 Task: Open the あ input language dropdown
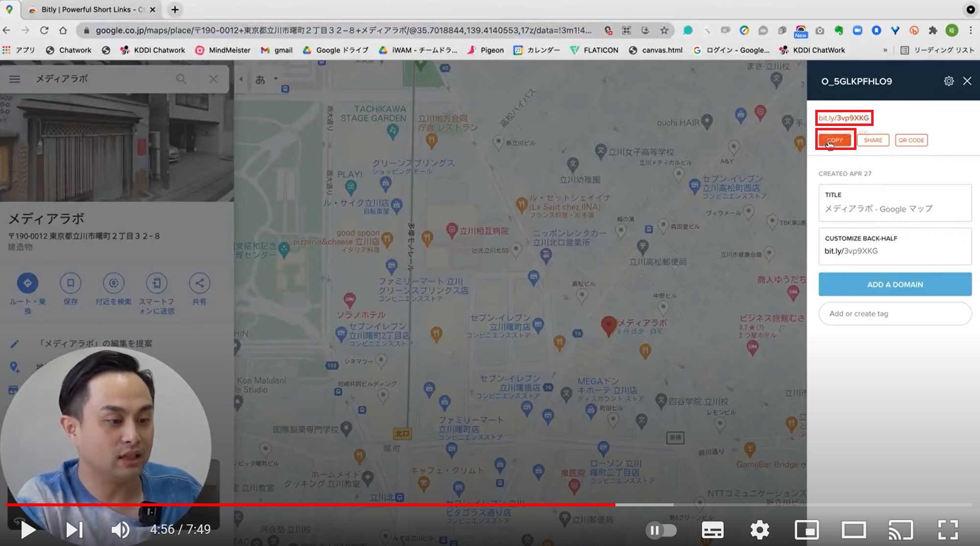tap(267, 79)
